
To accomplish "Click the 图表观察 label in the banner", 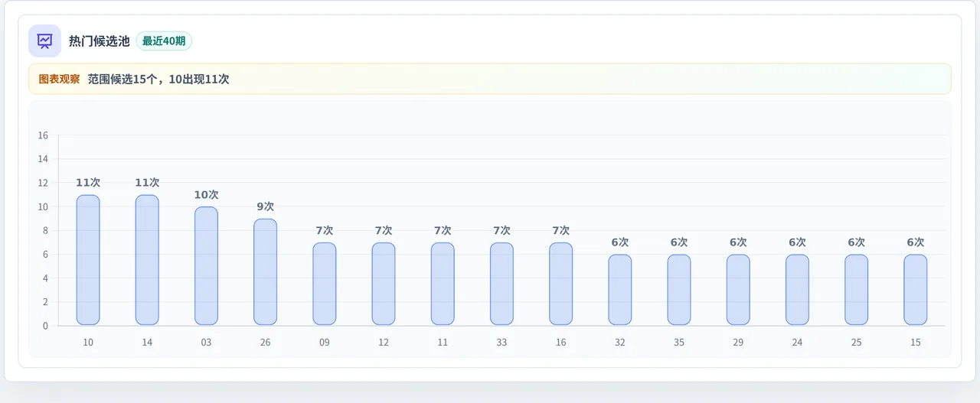I will pyautogui.click(x=59, y=79).
